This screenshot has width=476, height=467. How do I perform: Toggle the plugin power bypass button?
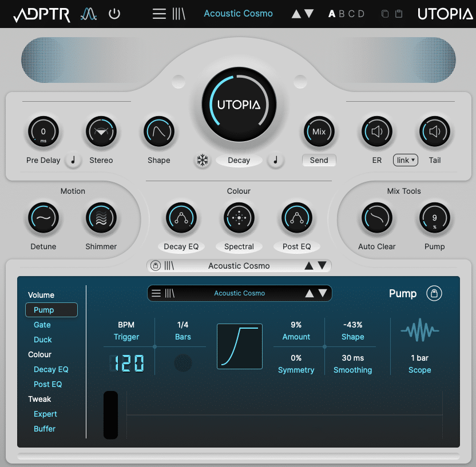[x=114, y=14]
